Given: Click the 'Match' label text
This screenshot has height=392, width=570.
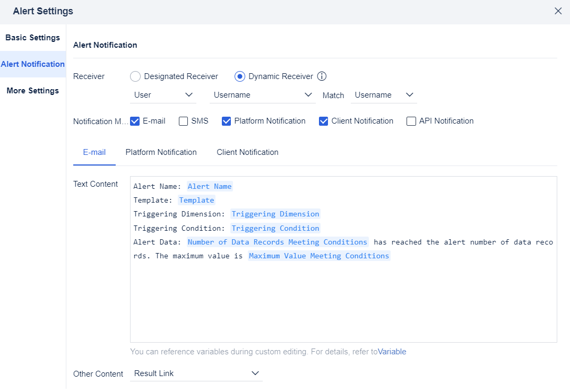Looking at the screenshot, I should click(333, 95).
